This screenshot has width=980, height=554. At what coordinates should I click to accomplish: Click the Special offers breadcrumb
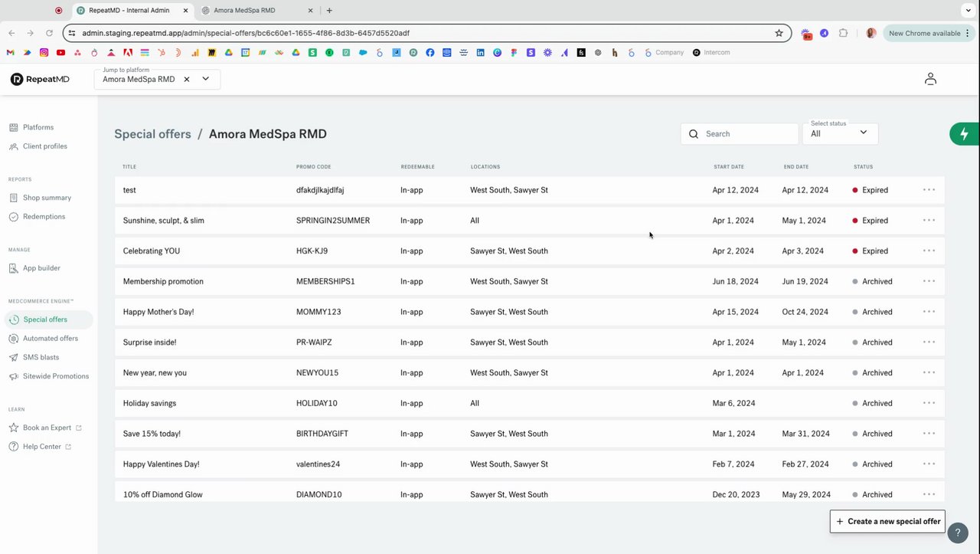[152, 134]
